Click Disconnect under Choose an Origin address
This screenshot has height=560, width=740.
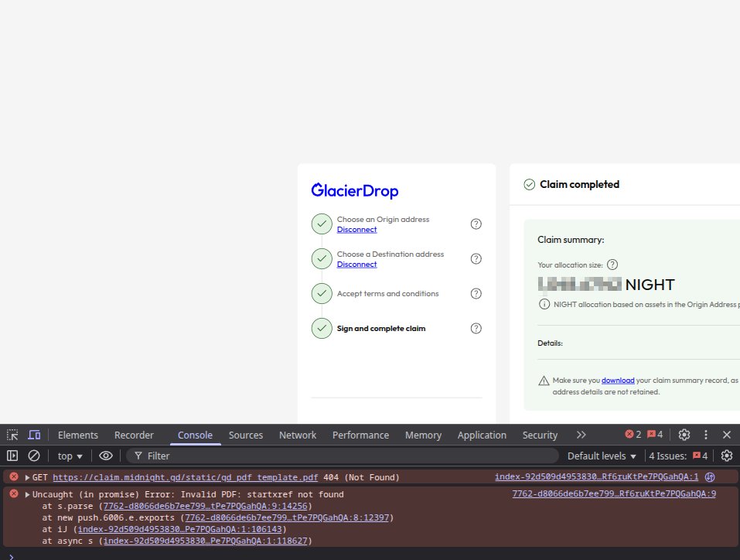(x=356, y=230)
